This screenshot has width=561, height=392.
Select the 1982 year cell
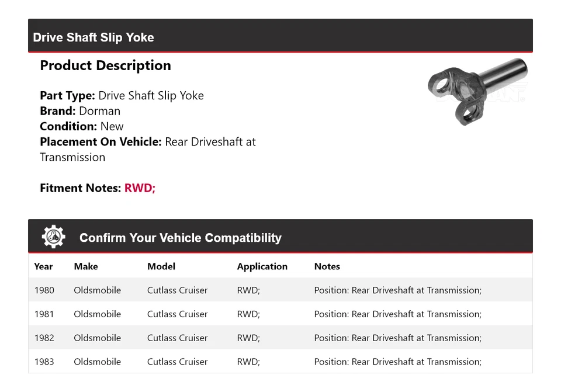[44, 338]
